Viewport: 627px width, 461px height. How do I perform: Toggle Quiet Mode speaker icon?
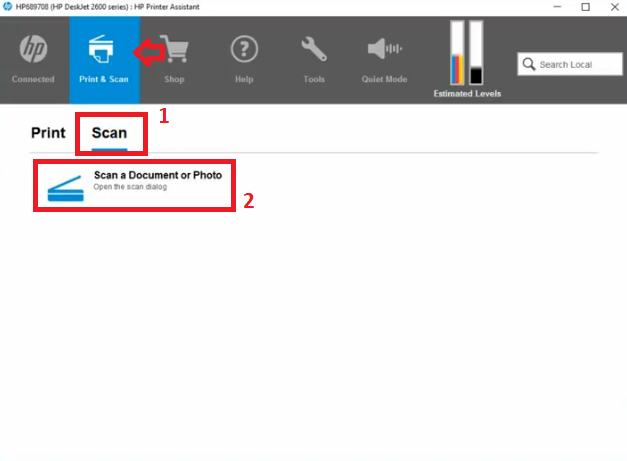(x=384, y=49)
